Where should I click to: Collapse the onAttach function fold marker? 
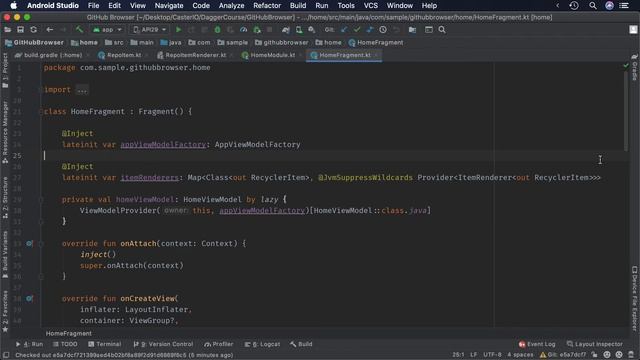[41, 244]
